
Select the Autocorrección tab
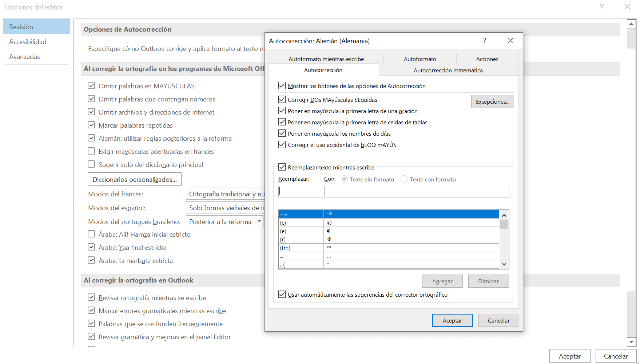(323, 70)
